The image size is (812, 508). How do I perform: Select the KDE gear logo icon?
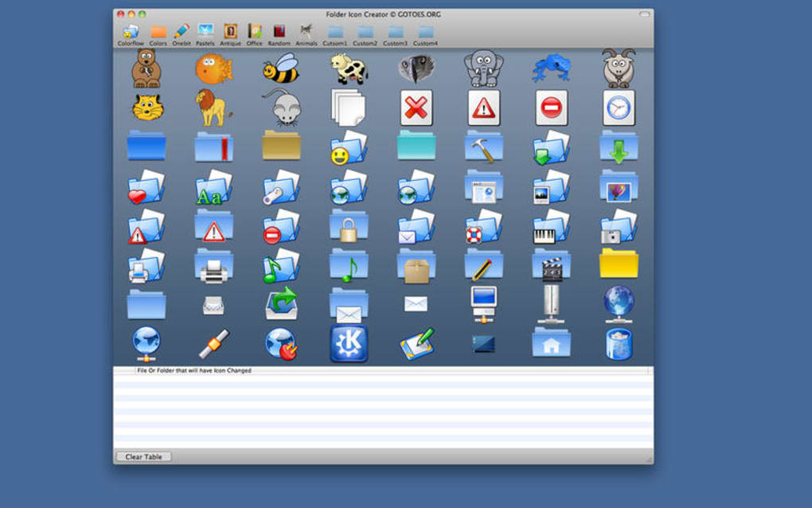[x=349, y=342]
